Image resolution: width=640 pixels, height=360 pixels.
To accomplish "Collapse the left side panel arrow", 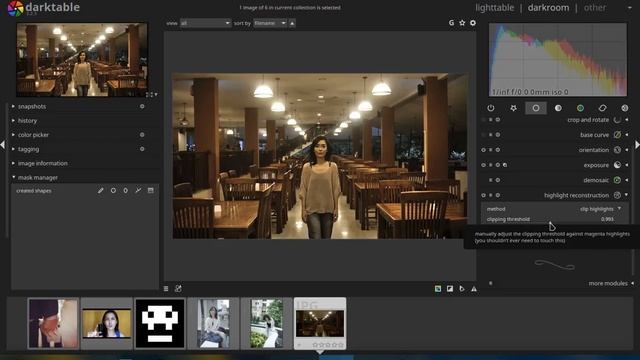I will click(2, 144).
